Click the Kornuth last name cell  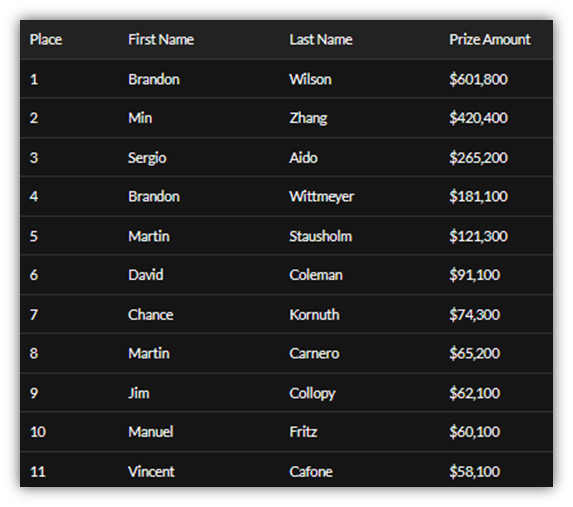[314, 315]
